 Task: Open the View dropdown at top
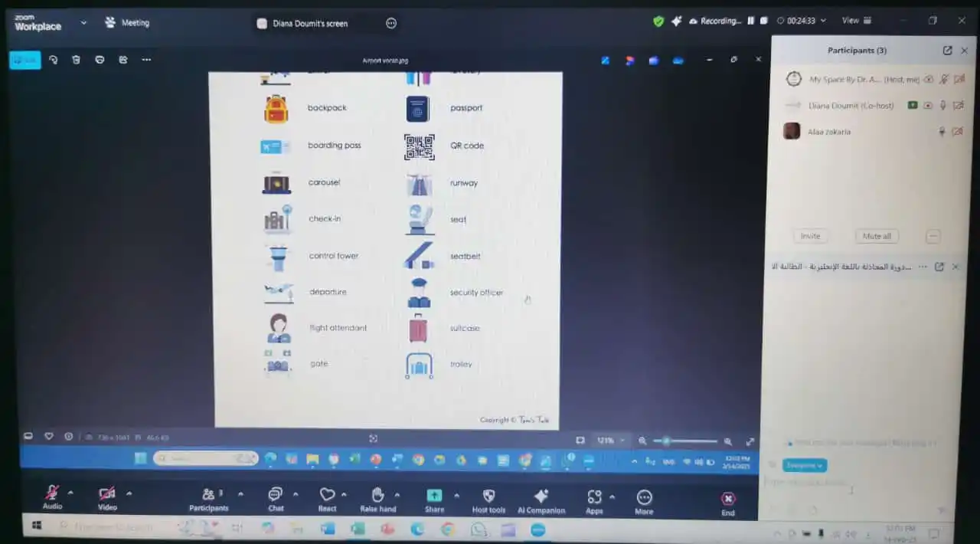[856, 21]
